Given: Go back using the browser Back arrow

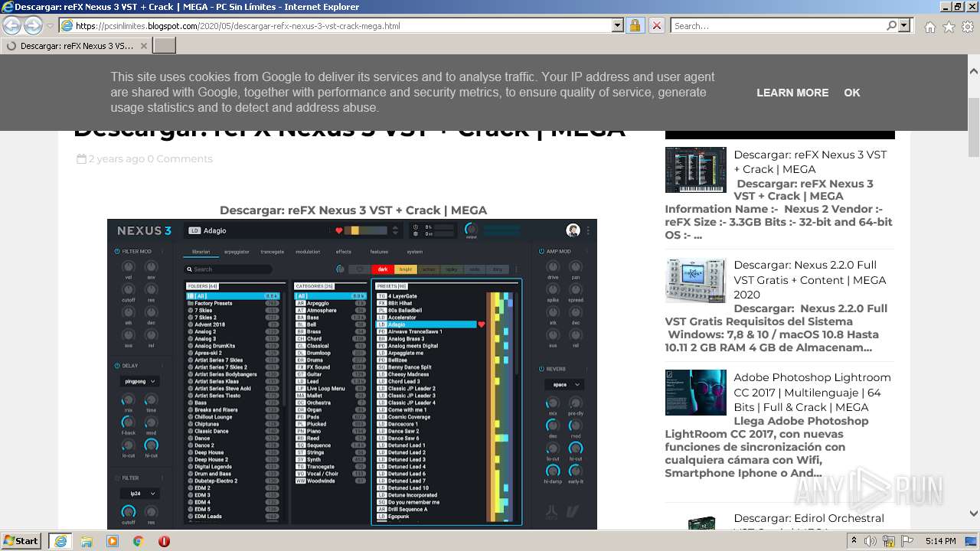Looking at the screenshot, I should pyautogui.click(x=11, y=26).
